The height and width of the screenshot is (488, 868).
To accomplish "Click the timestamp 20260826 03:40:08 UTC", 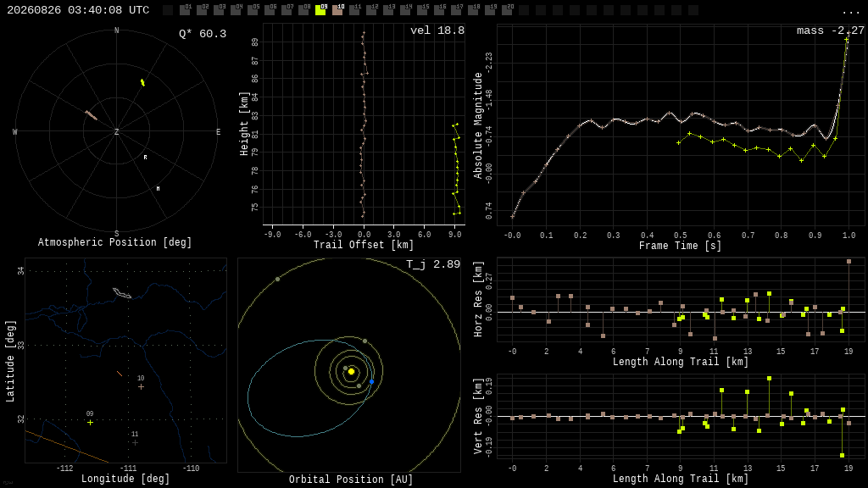I will (x=78, y=10).
